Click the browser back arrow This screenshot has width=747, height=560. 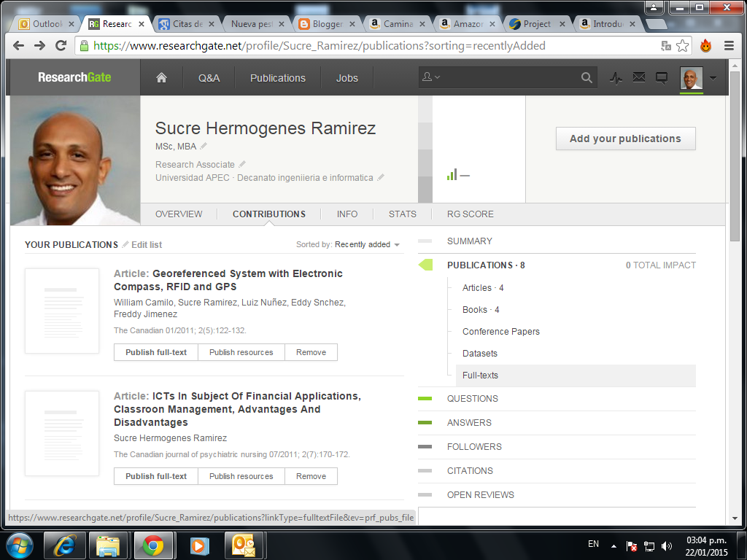pos(18,46)
